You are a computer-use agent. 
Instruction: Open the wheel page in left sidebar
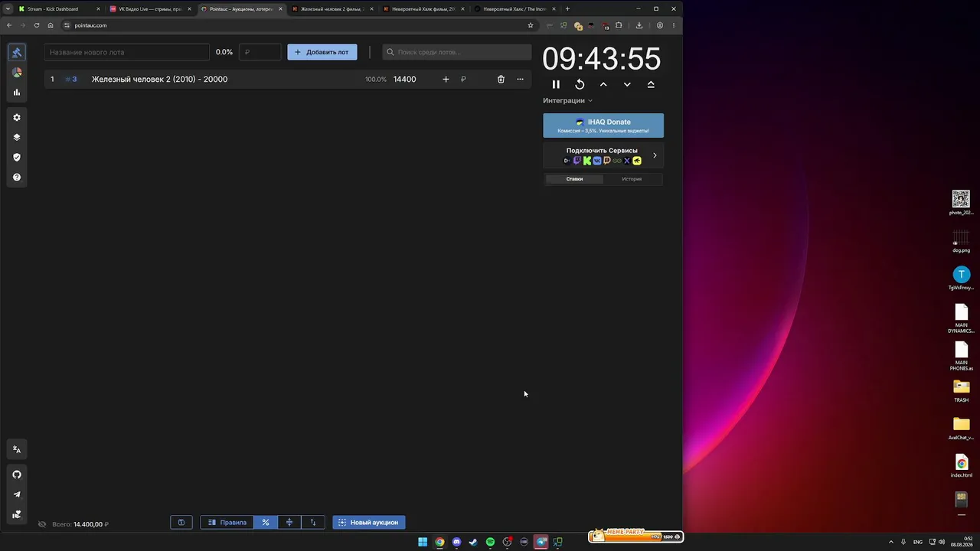pyautogui.click(x=17, y=73)
